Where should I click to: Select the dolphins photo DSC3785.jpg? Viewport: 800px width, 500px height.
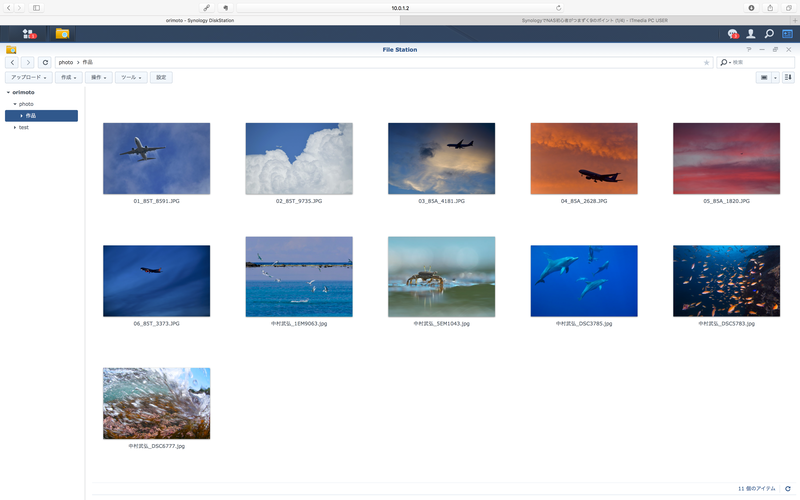click(x=584, y=281)
